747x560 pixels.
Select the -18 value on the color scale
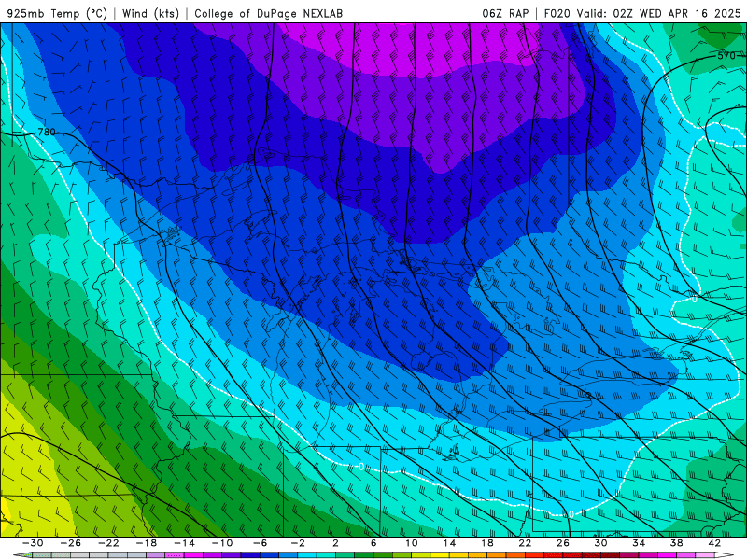click(x=147, y=543)
